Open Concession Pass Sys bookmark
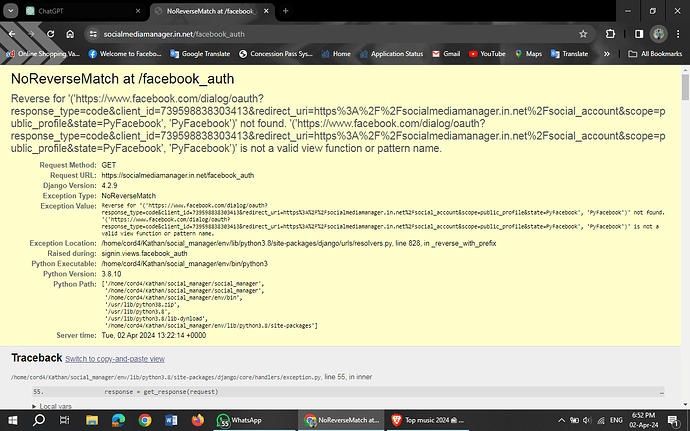This screenshot has height=431, width=690. point(276,54)
